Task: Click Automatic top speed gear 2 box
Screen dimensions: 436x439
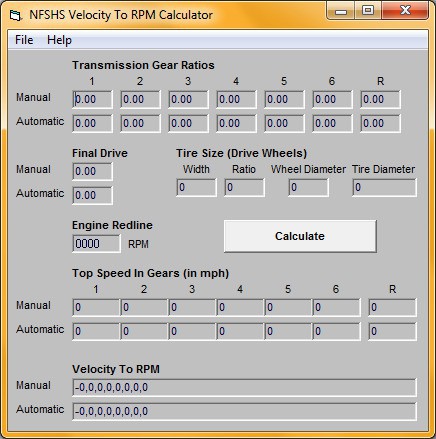Action: click(144, 331)
